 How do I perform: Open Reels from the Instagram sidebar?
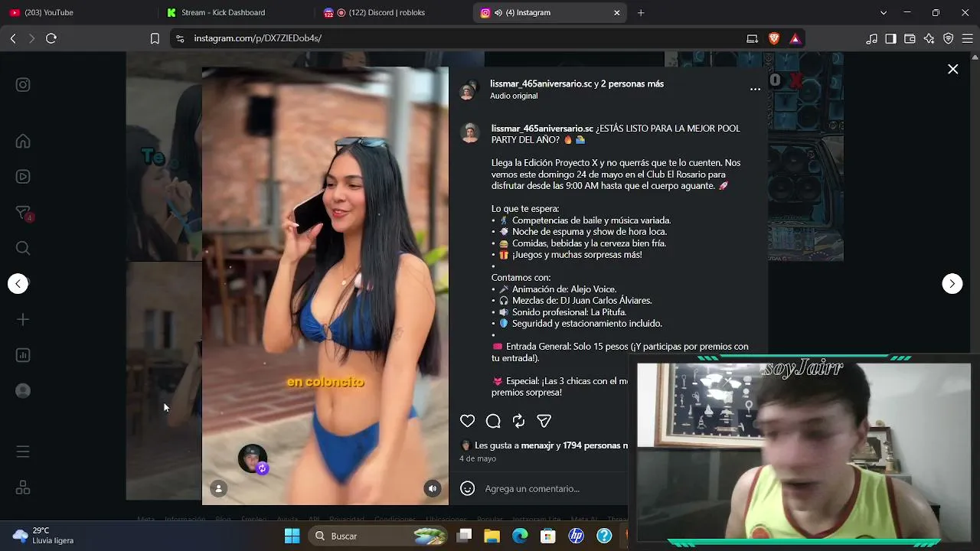23,177
